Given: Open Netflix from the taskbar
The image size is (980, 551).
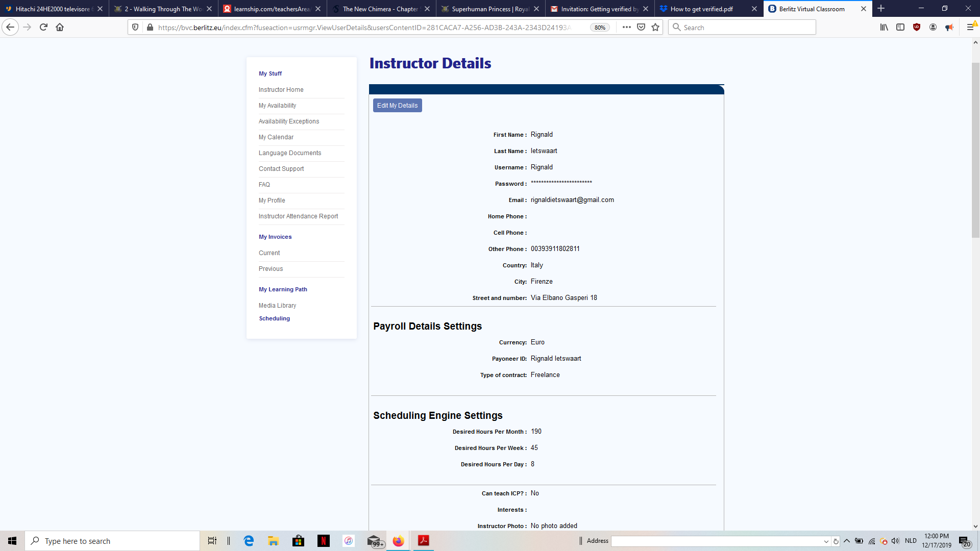Looking at the screenshot, I should 323,541.
